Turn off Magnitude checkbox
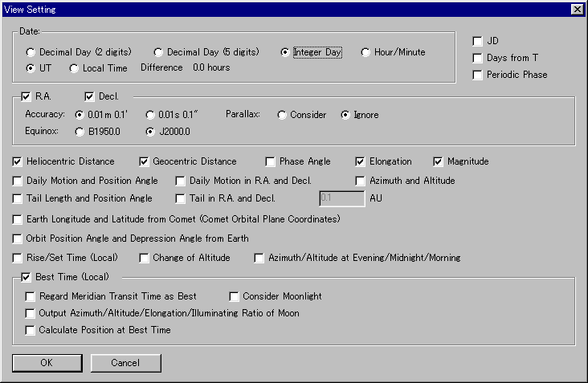 click(x=439, y=161)
